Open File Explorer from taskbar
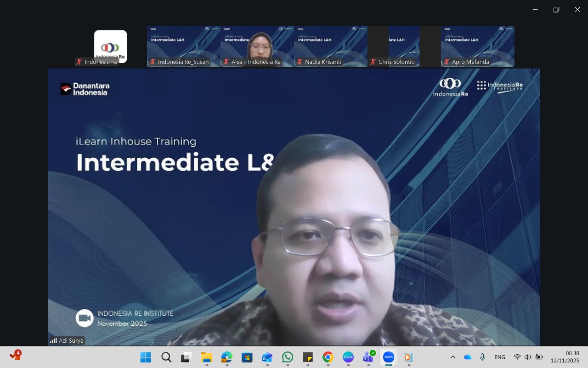This screenshot has height=368, width=588. click(207, 357)
